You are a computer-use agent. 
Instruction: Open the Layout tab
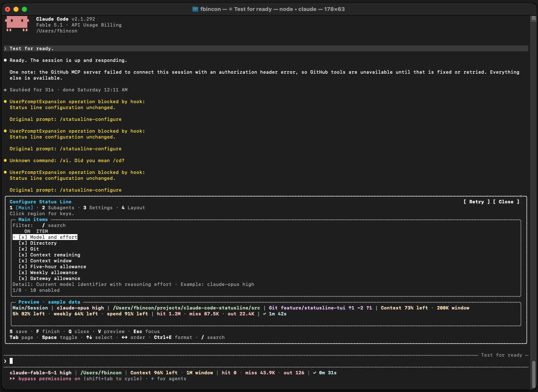pyautogui.click(x=133, y=208)
